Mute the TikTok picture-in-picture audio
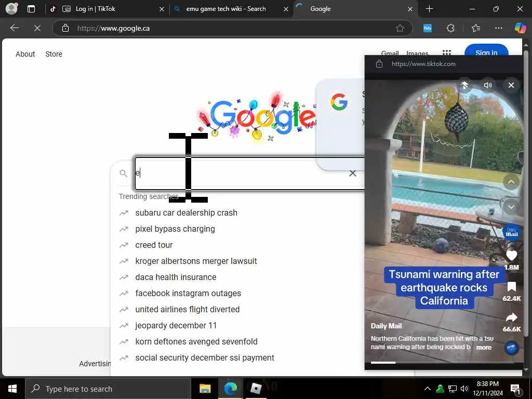 click(487, 85)
